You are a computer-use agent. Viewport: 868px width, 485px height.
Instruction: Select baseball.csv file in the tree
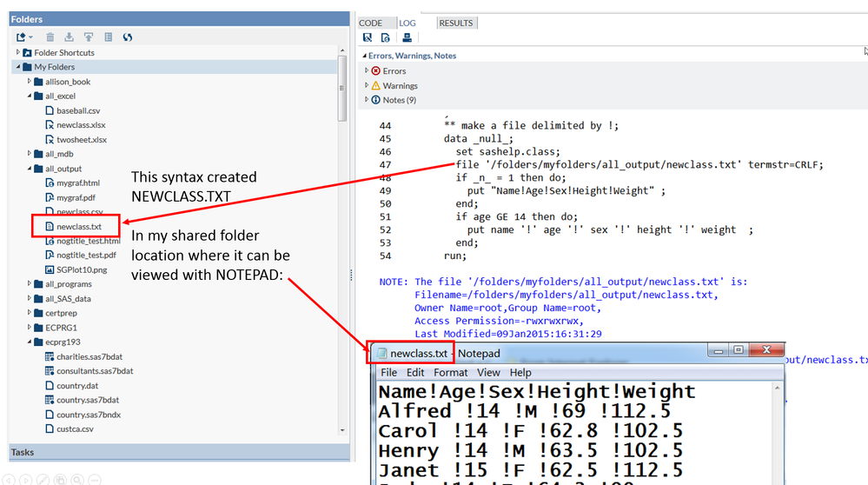[x=78, y=110]
